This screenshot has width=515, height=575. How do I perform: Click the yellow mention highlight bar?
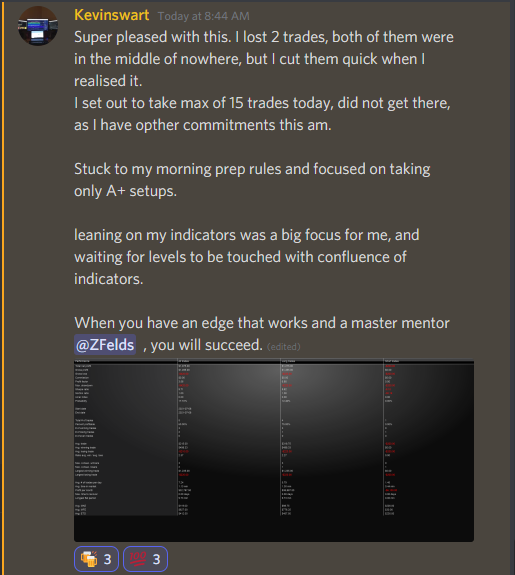click(3, 288)
